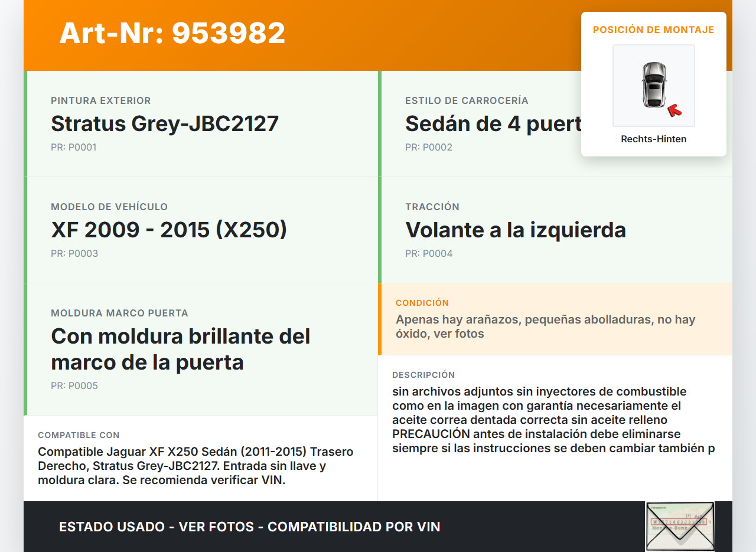Click the PR: P0003 code
Viewport: 756px width, 552px height.
(74, 254)
